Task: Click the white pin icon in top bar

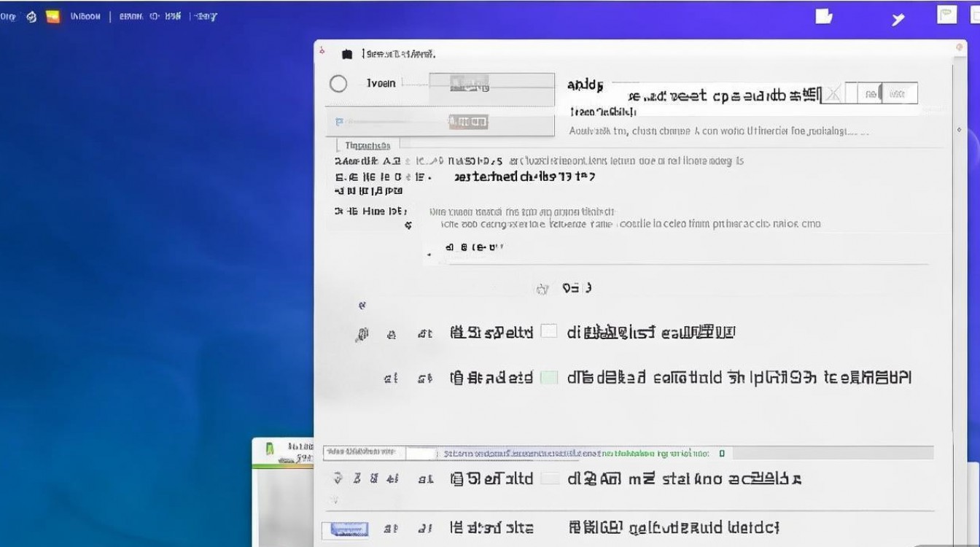Action: pos(899,19)
